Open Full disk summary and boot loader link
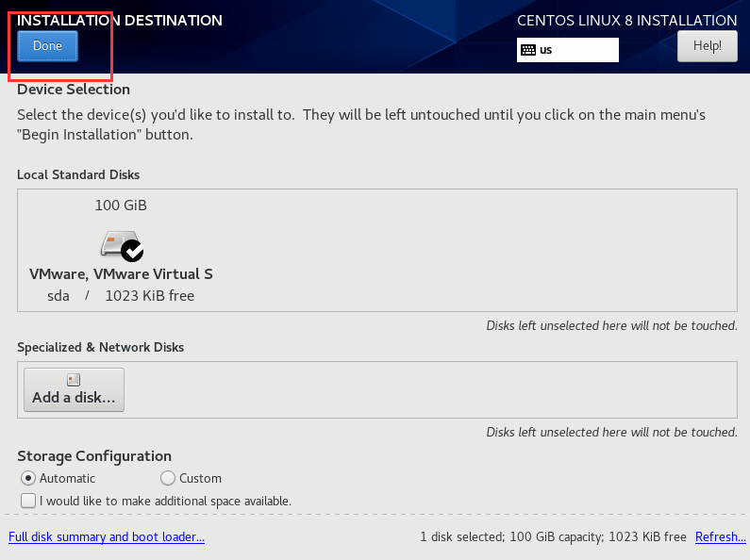This screenshot has height=560, width=750. click(107, 537)
